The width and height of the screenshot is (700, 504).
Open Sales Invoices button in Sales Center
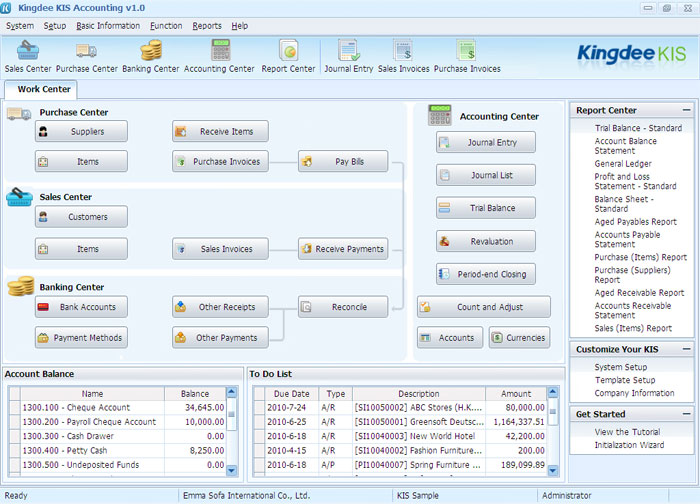pyautogui.click(x=220, y=249)
